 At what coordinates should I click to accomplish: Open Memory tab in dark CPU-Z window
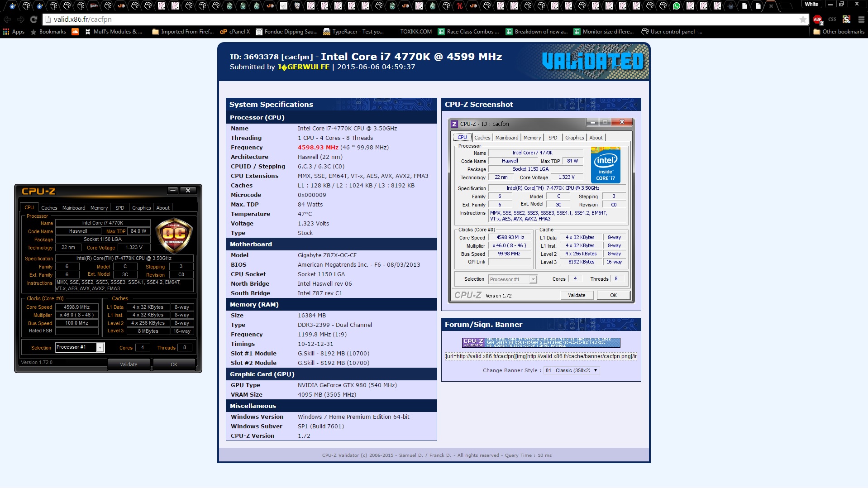[x=99, y=208]
